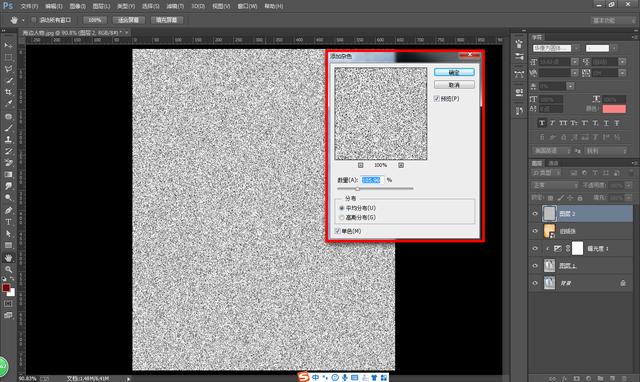Open the anti-aliasing method dropdown
Image resolution: width=640 pixels, height=382 pixels.
point(606,151)
